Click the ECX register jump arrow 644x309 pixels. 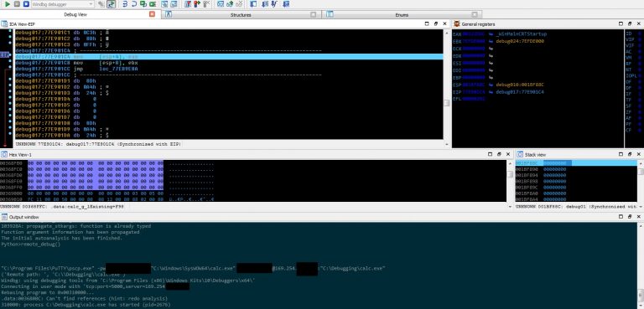(x=490, y=49)
